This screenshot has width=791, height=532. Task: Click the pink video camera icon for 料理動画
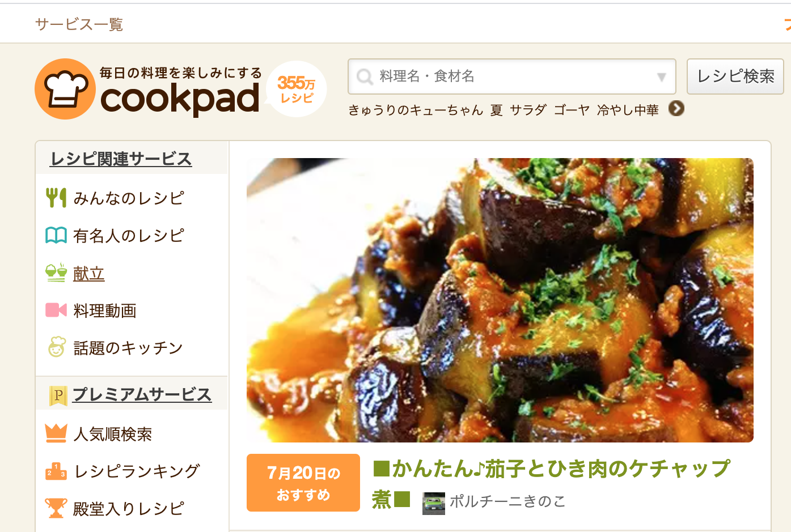click(x=56, y=310)
